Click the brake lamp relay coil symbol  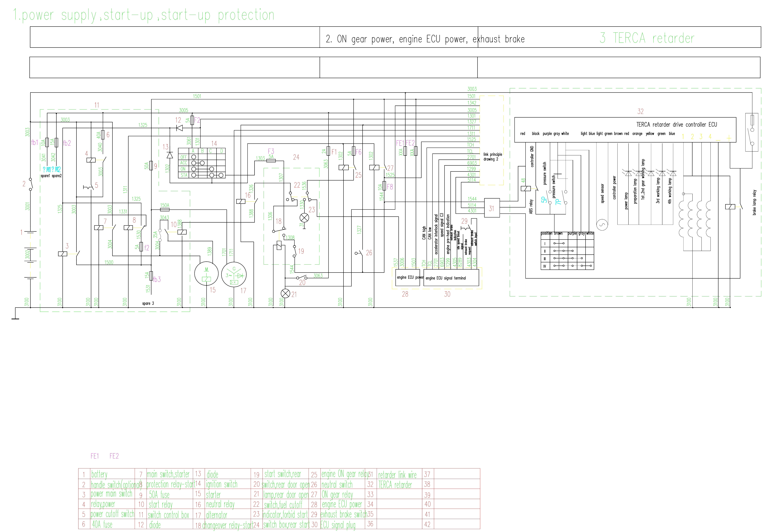[730, 207]
